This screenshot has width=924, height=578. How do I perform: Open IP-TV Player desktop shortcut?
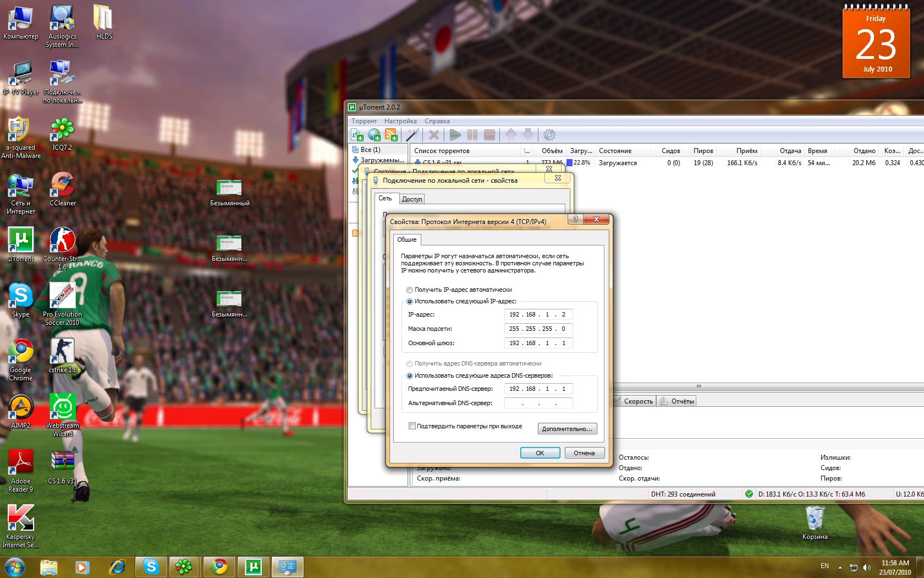tap(20, 78)
